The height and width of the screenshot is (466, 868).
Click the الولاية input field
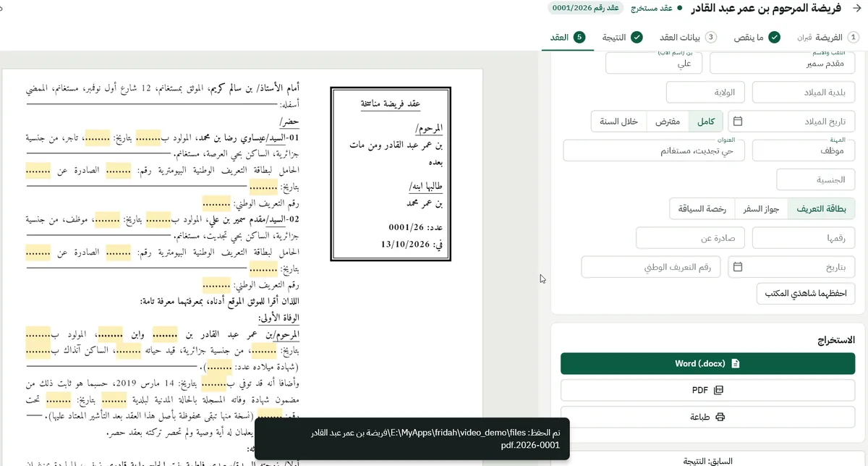click(x=706, y=93)
